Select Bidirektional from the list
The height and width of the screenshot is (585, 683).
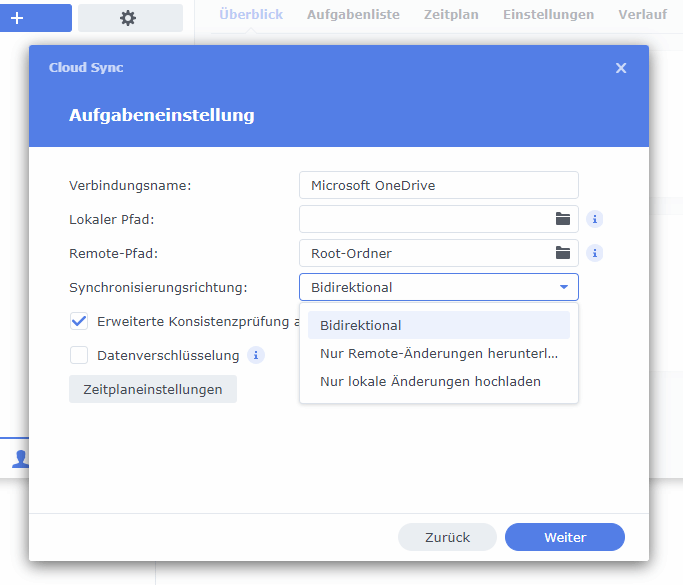click(439, 325)
